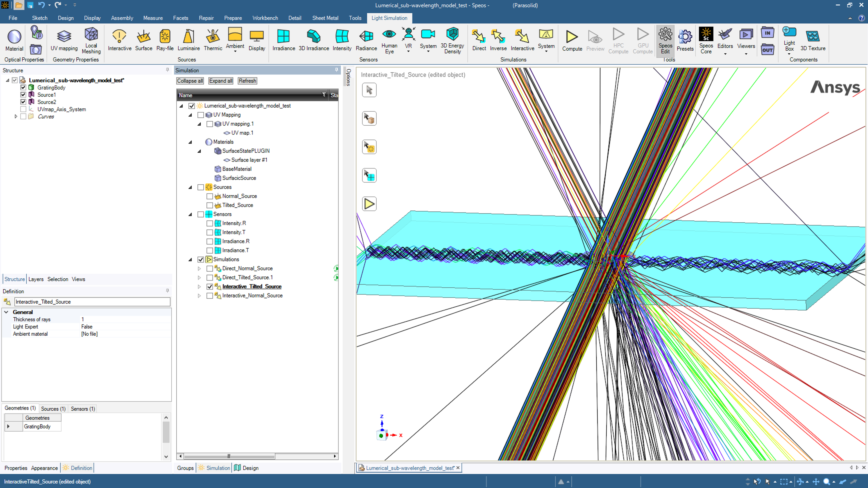Screen dimensions: 868x488
Task: Create a Surface source
Action: point(144,40)
